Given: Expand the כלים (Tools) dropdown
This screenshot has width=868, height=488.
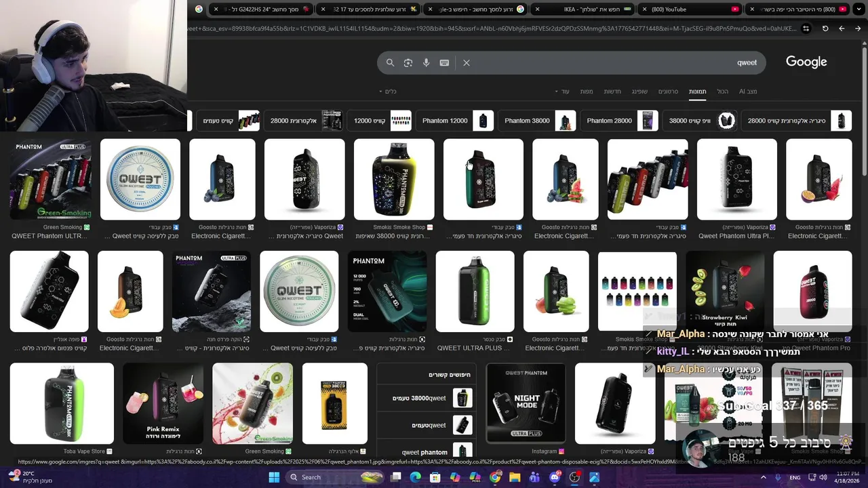Looking at the screenshot, I should pyautogui.click(x=388, y=91).
